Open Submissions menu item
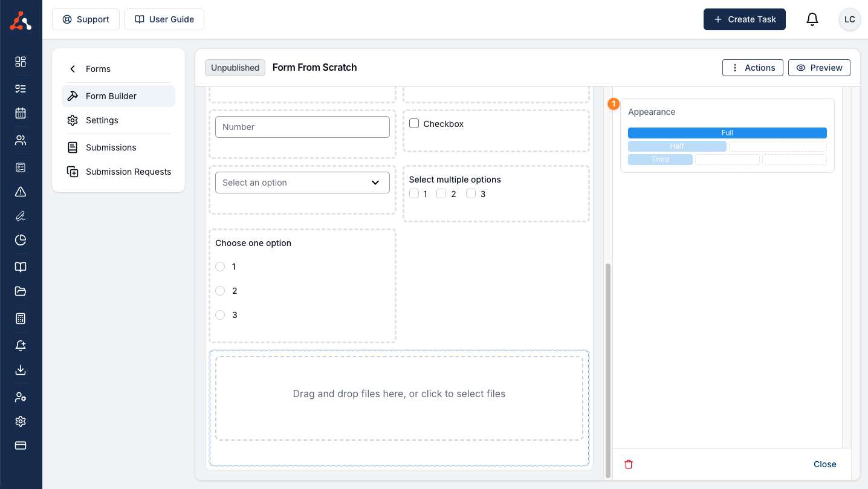This screenshot has width=868, height=489. click(118, 147)
